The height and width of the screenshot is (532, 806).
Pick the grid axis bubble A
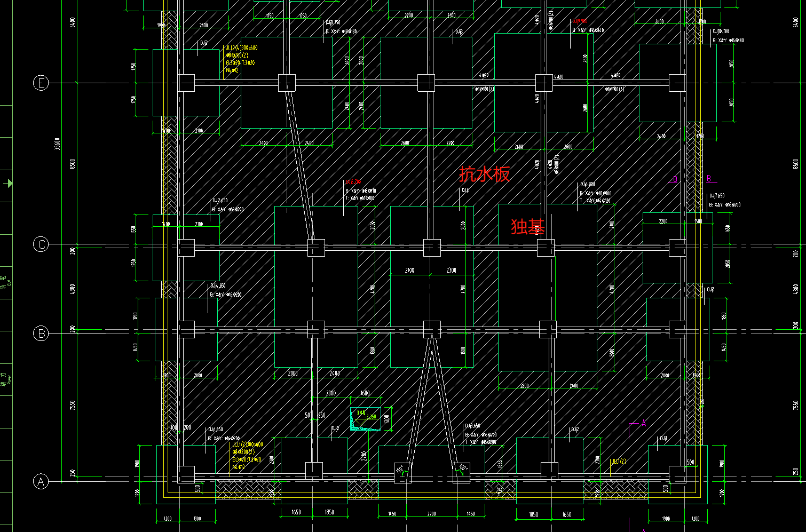tap(41, 481)
